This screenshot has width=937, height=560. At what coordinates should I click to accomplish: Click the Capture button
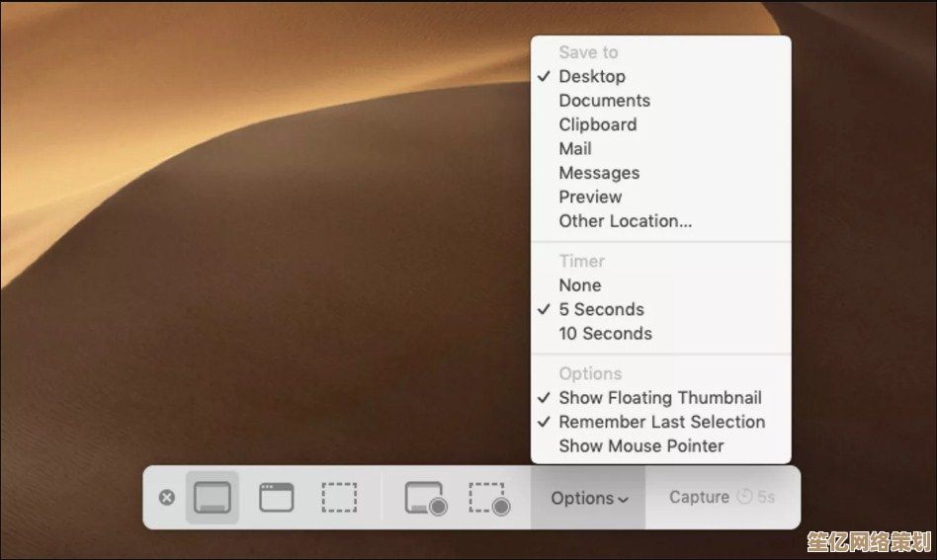point(699,498)
